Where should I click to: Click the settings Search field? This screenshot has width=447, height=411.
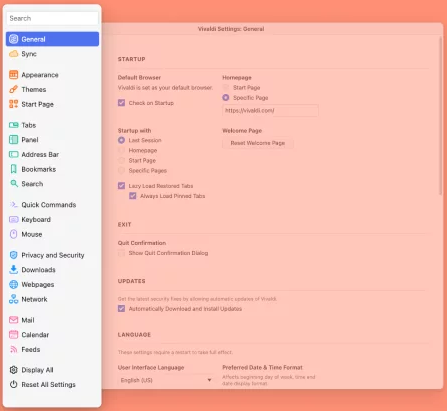[52, 18]
